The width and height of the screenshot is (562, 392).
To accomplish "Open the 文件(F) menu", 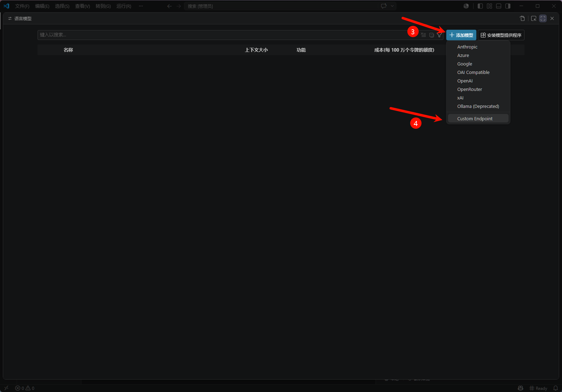I will point(22,6).
